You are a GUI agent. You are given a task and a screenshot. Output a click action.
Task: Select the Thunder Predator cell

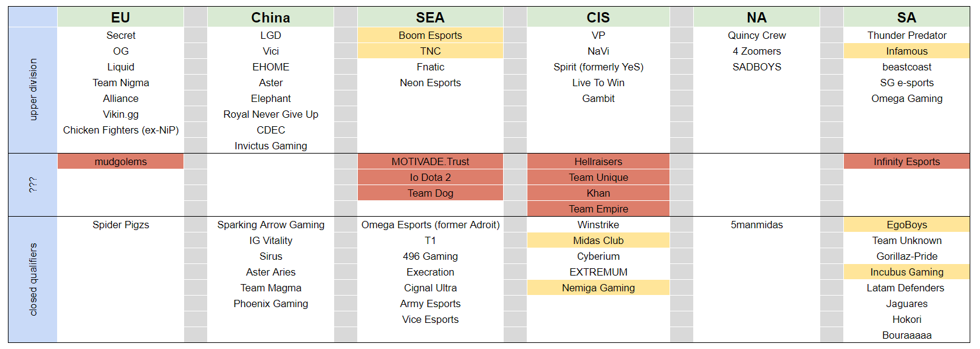pos(906,35)
